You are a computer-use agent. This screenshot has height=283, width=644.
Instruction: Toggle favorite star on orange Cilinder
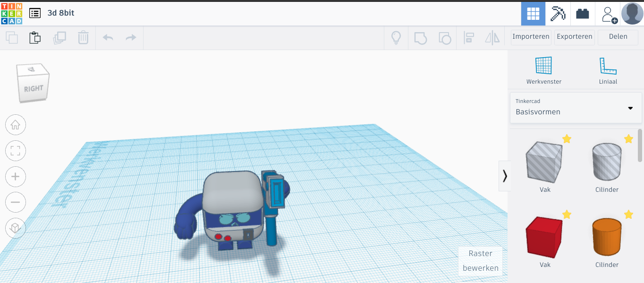pos(628,214)
